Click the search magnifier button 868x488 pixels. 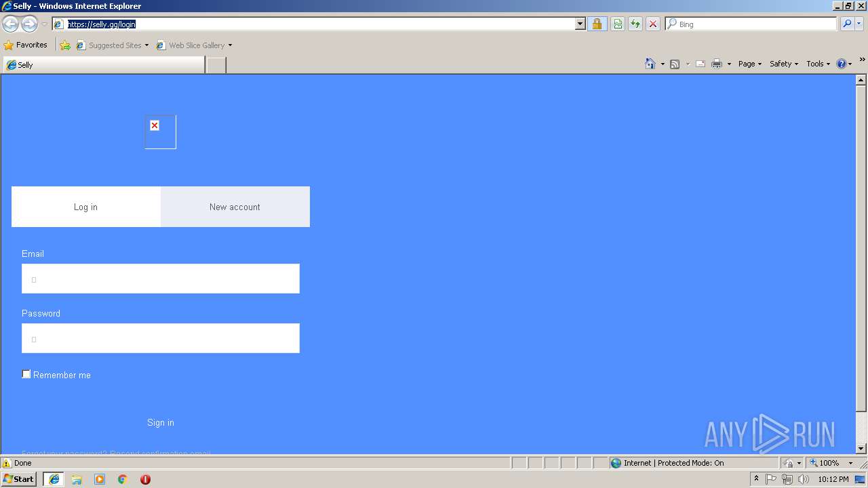pyautogui.click(x=847, y=24)
